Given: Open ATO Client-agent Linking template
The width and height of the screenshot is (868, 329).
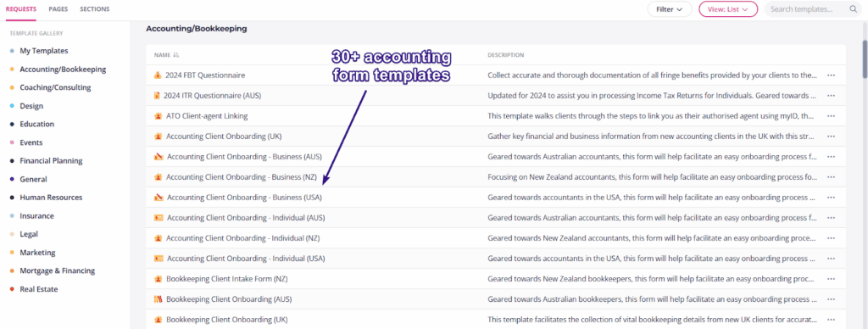Looking at the screenshot, I should point(207,116).
